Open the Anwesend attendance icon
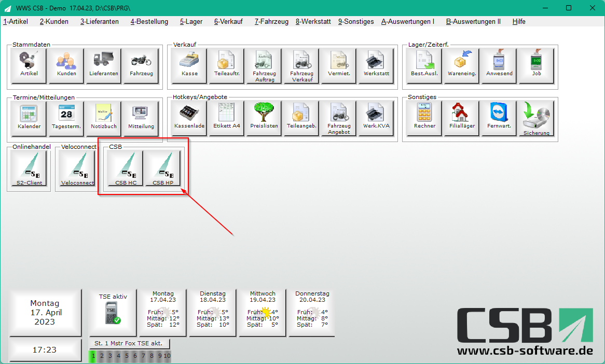Image resolution: width=605 pixels, height=364 pixels. tap(499, 65)
